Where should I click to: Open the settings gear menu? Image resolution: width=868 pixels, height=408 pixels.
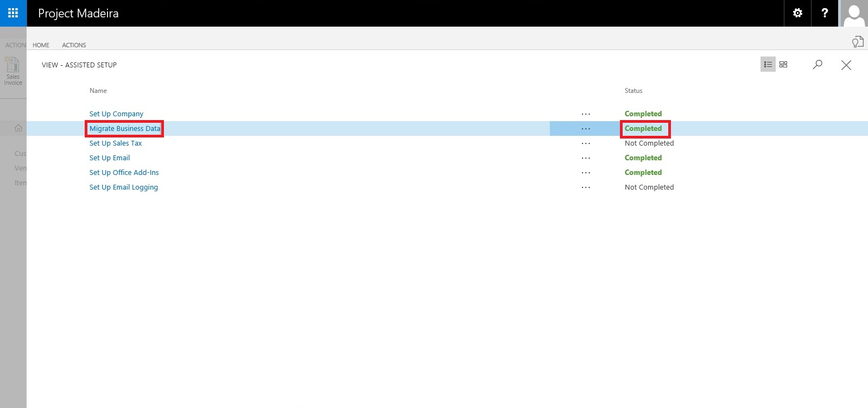point(797,13)
